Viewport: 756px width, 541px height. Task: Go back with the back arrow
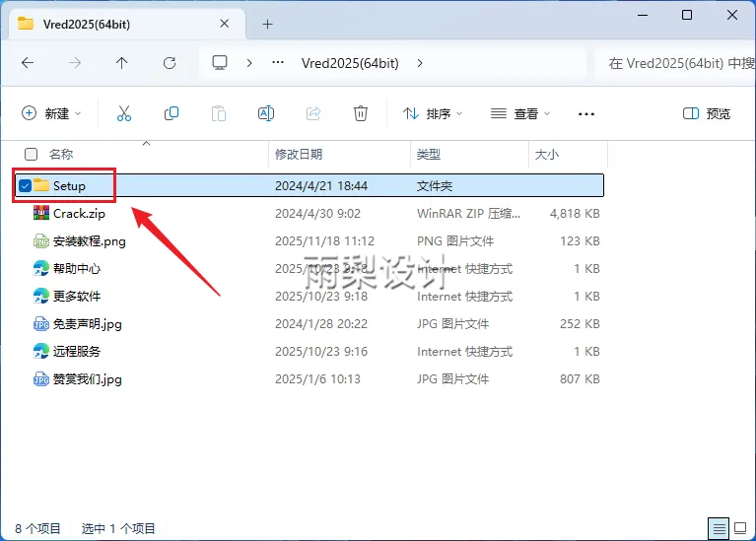pyautogui.click(x=28, y=63)
